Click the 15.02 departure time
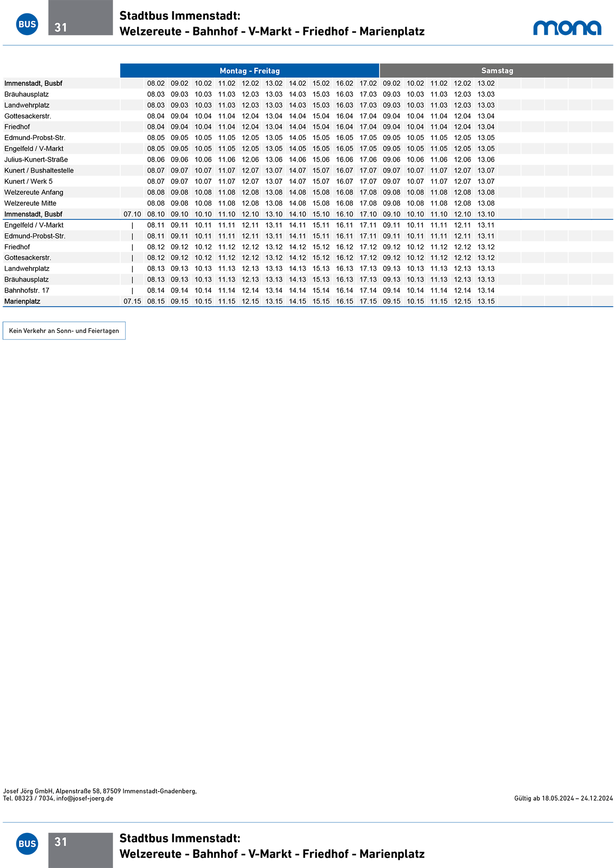 (x=321, y=83)
